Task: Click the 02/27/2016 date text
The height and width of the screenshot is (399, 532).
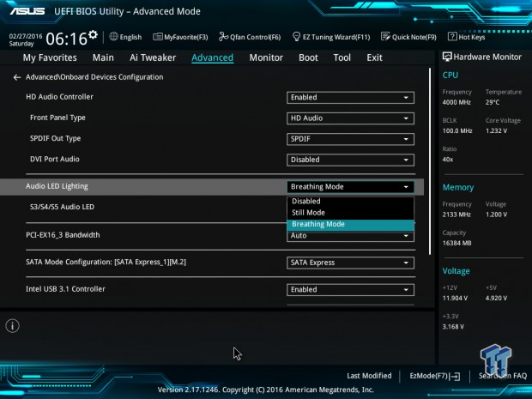Action: pyautogui.click(x=26, y=36)
